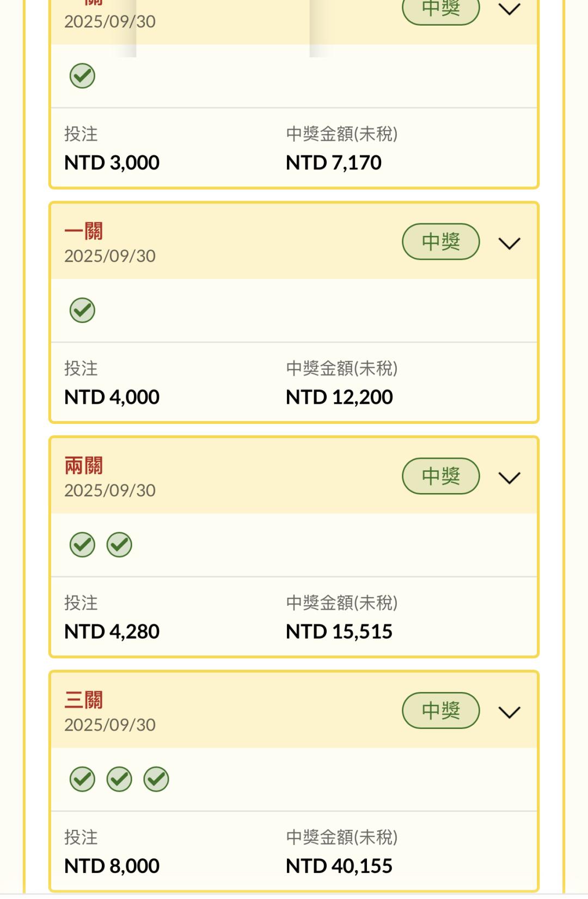The image size is (588, 899).
Task: Click the NTD 15,515 winning amount
Action: (x=339, y=631)
